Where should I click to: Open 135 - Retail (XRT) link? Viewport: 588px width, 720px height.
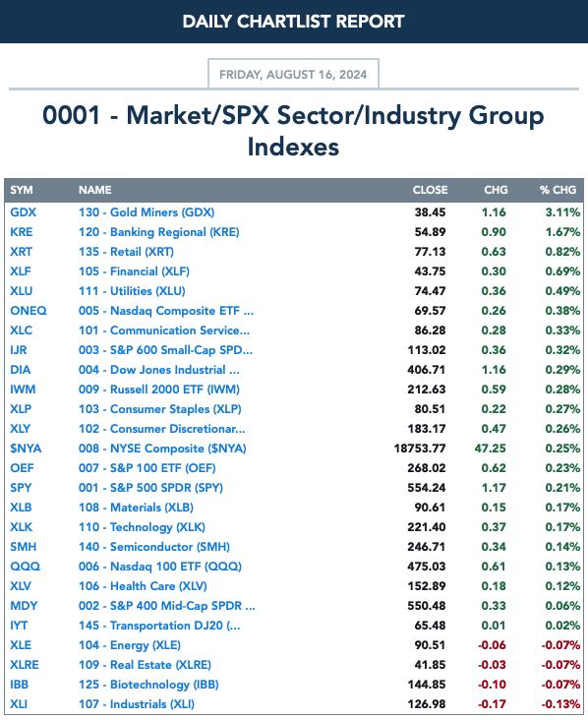[x=126, y=252]
